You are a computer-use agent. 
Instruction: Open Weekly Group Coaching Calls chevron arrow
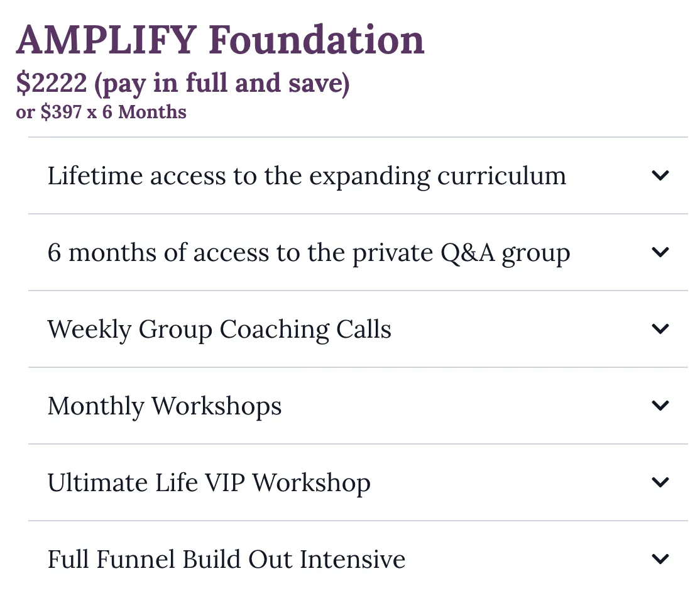coord(660,329)
